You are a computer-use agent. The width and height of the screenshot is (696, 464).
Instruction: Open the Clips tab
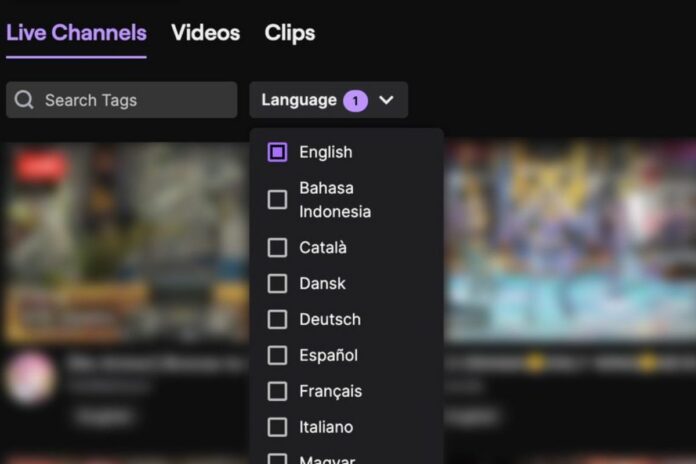(x=290, y=33)
